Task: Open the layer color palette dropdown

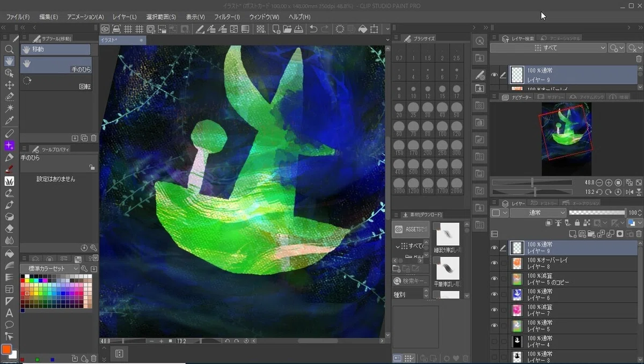Action: [499, 213]
